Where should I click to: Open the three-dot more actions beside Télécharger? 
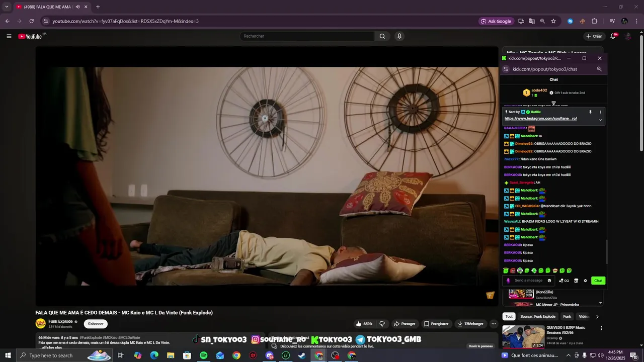(494, 324)
